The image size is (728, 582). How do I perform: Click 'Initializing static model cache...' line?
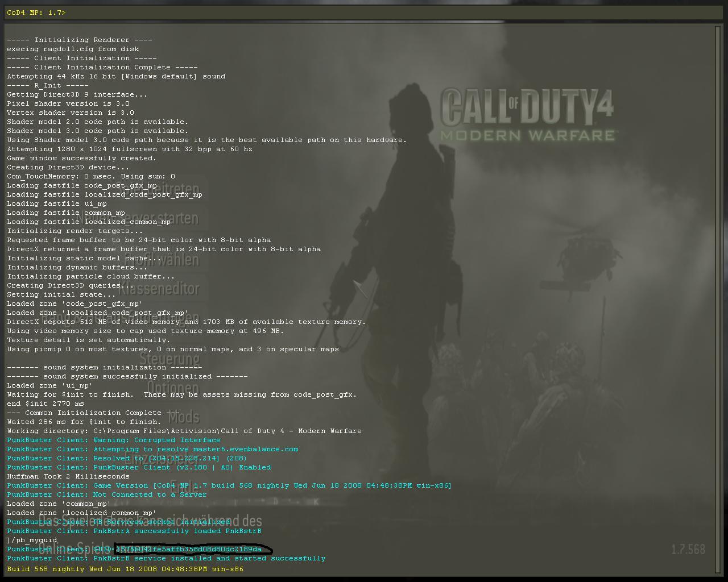click(x=84, y=258)
